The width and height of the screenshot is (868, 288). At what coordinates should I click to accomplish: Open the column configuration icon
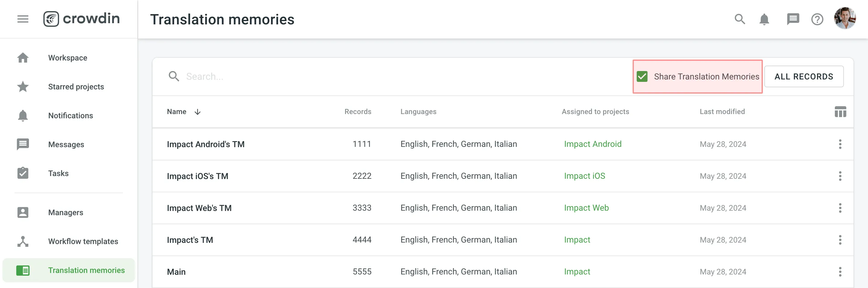(x=840, y=112)
